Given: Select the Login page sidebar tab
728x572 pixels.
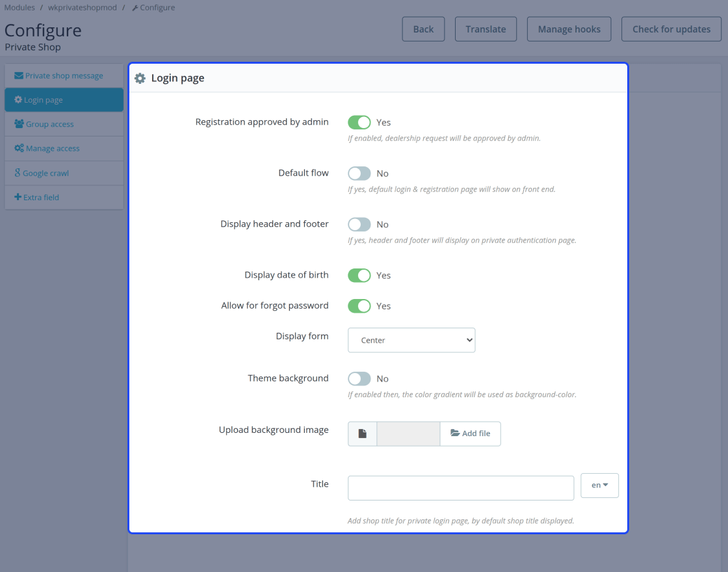Looking at the screenshot, I should 64,100.
